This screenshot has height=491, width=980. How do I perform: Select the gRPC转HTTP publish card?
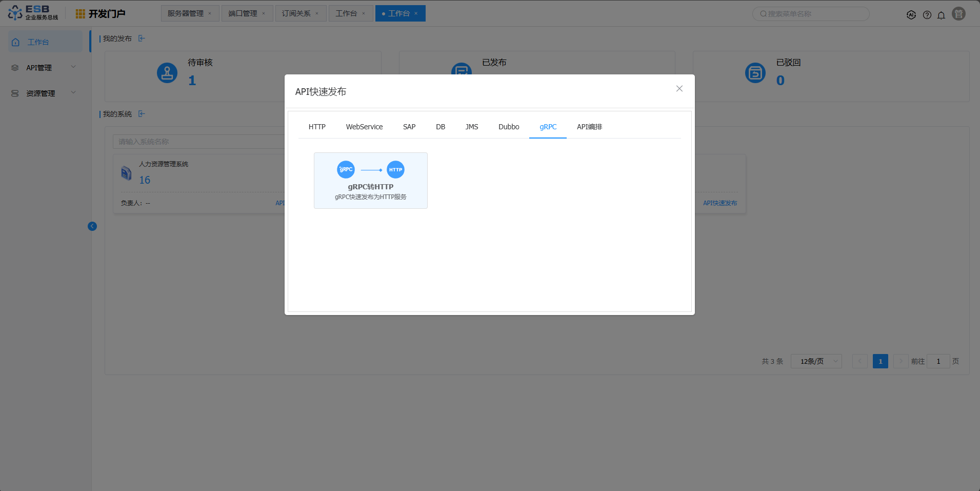point(370,181)
